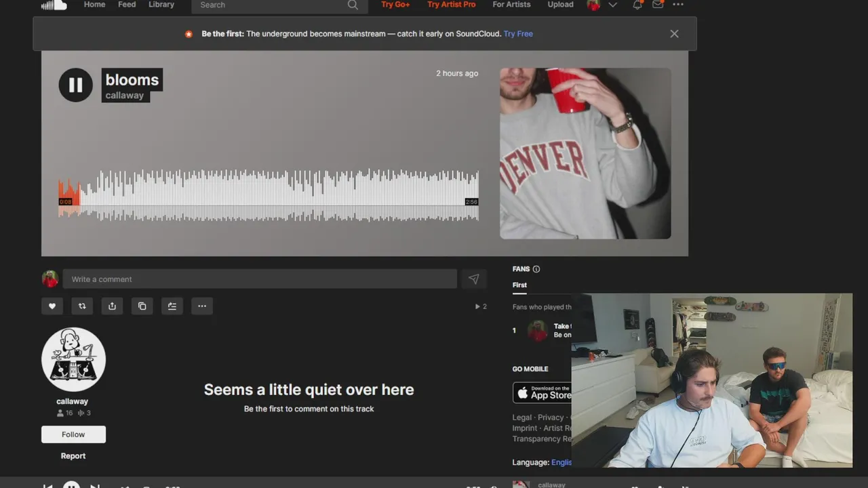Click the Try Free link in banner
Screen dimensions: 868x488
coord(518,34)
